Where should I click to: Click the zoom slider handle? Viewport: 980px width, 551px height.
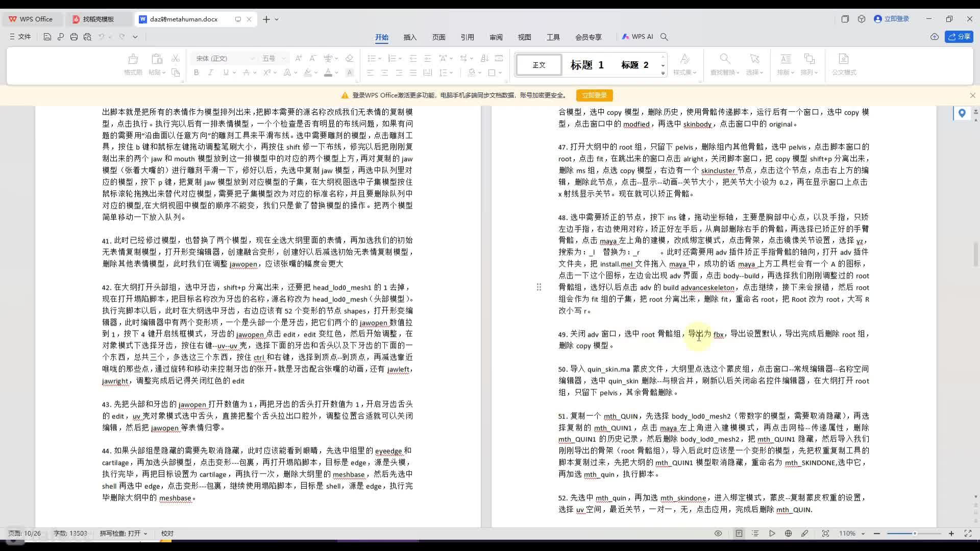coord(915,533)
